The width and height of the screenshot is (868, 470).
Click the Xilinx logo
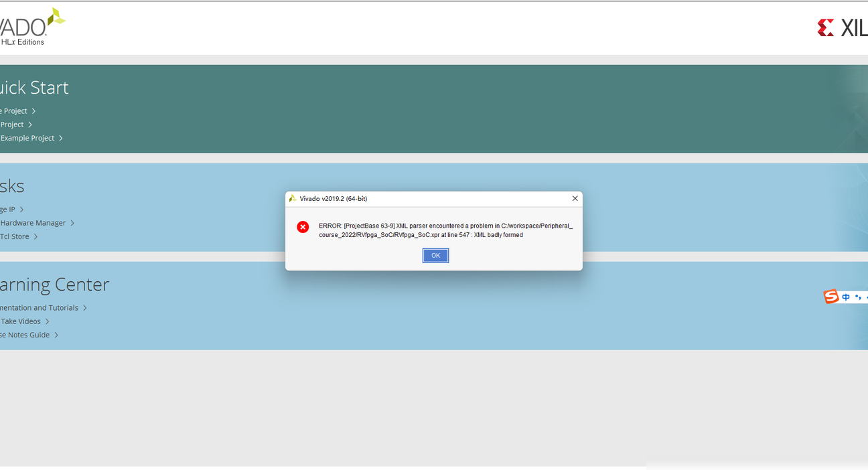coord(843,27)
